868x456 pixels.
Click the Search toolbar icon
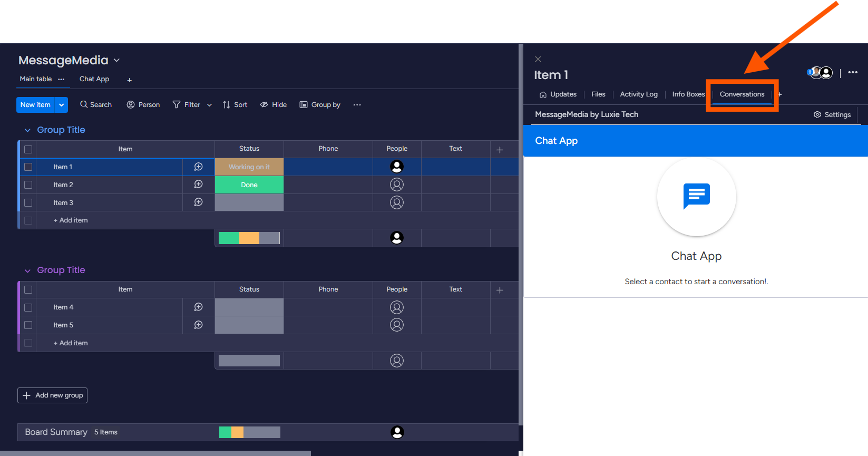(x=84, y=104)
